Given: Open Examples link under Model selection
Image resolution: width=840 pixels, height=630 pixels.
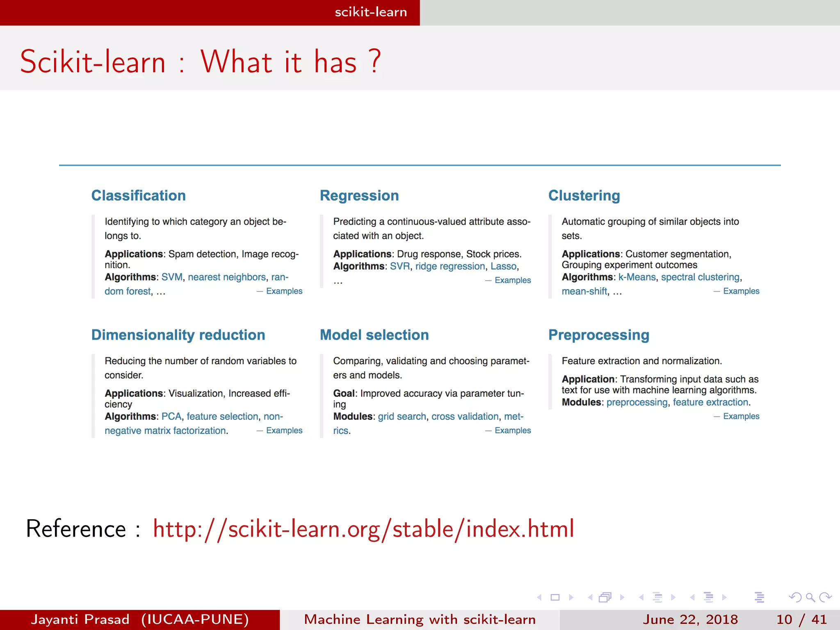Looking at the screenshot, I should [x=513, y=431].
